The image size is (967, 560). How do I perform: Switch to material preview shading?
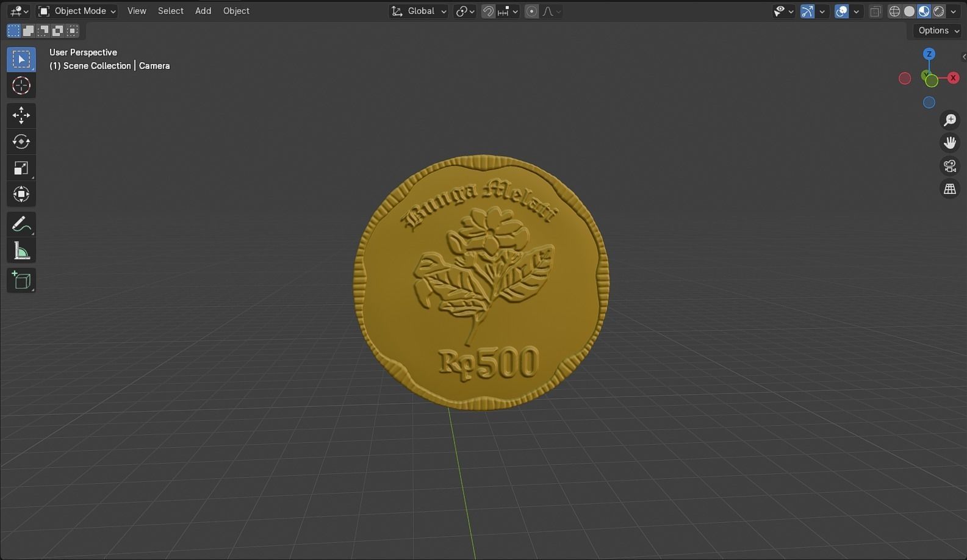[x=924, y=11]
